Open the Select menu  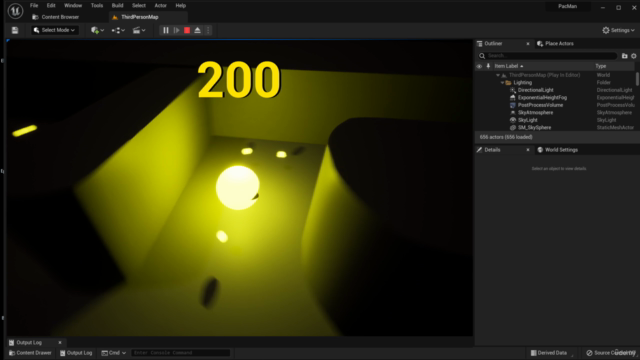139,6
